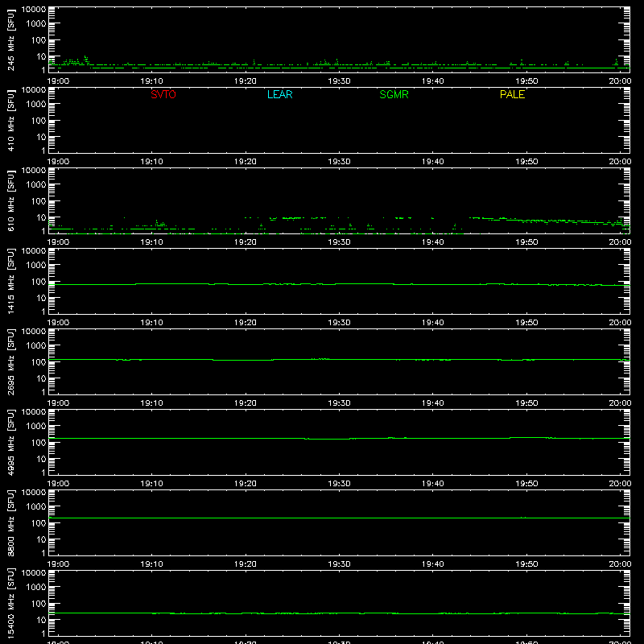Click the 610 MHz [SFU] axis title

(11, 200)
